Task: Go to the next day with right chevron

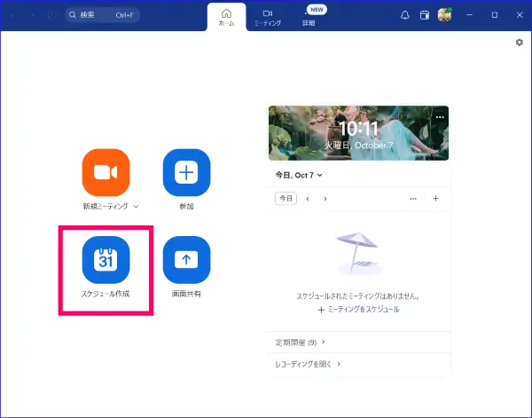Action: pyautogui.click(x=325, y=199)
